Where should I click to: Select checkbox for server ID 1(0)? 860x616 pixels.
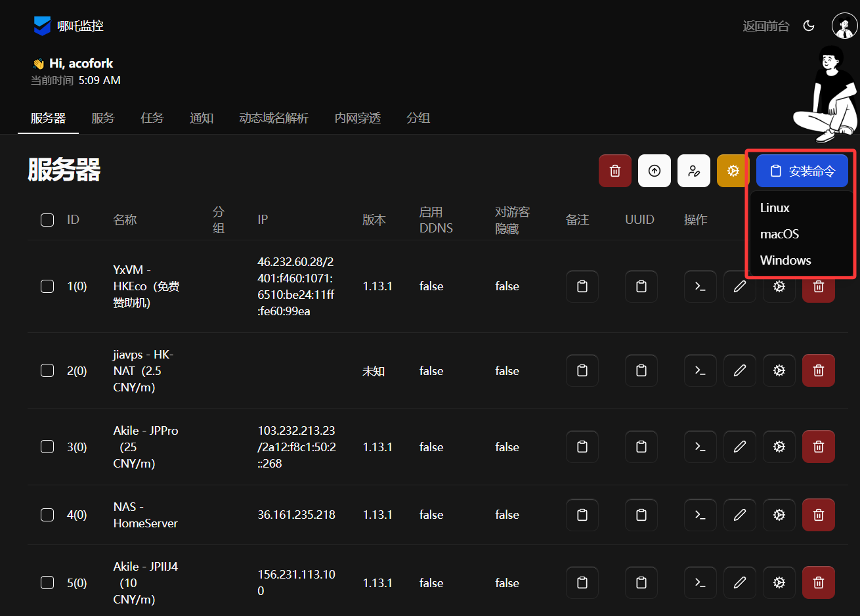(47, 286)
